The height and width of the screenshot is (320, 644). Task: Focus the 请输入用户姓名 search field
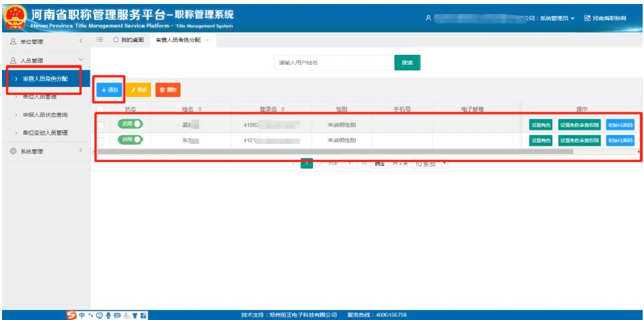click(x=334, y=62)
